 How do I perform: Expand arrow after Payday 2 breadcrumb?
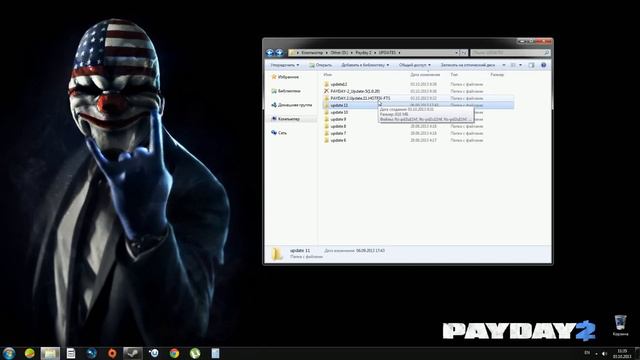375,53
